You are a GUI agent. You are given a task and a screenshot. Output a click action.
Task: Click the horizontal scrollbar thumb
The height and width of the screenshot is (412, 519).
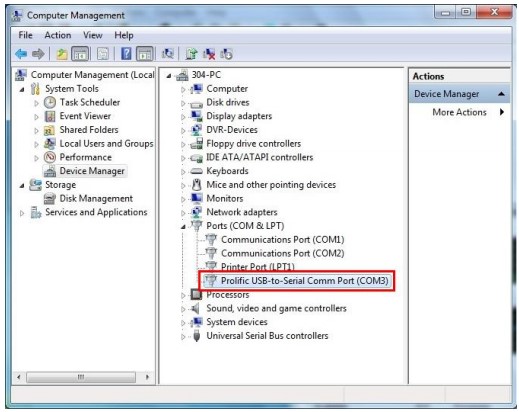click(x=81, y=377)
